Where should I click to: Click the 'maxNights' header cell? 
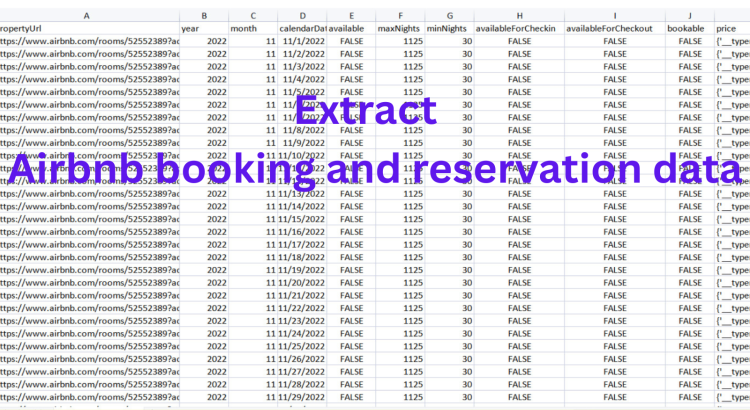tap(400, 29)
